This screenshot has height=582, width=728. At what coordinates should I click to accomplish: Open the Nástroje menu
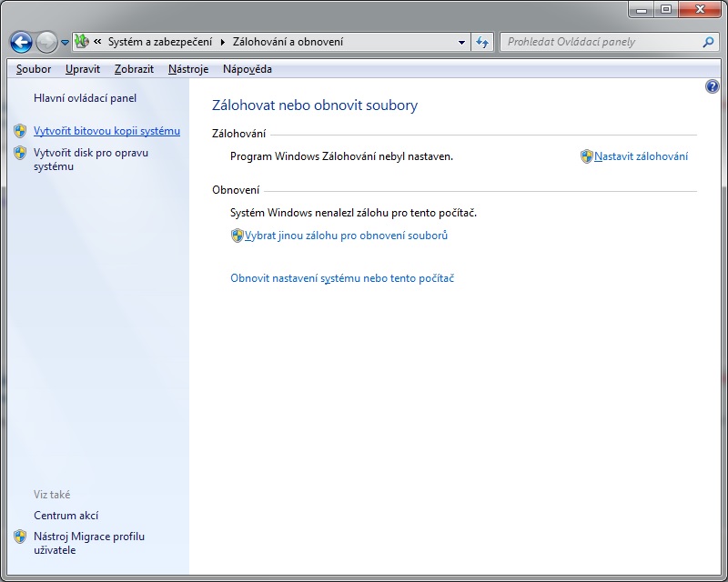coord(188,69)
